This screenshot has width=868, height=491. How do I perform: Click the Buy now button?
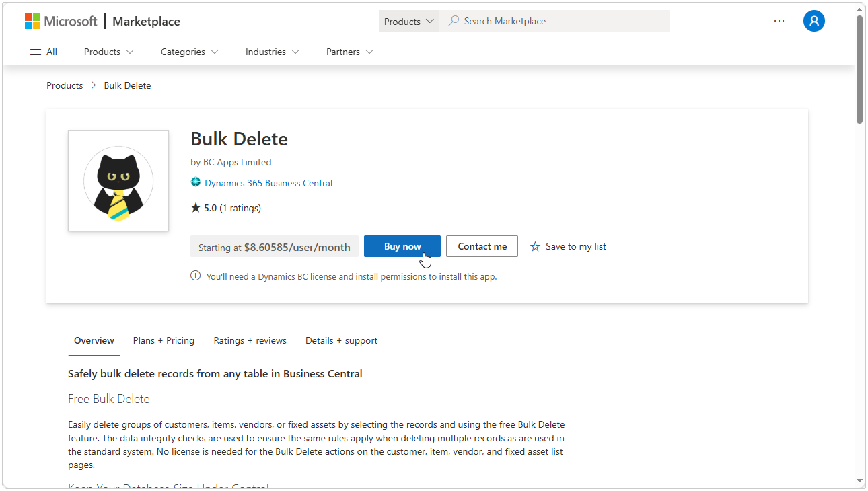coord(402,246)
